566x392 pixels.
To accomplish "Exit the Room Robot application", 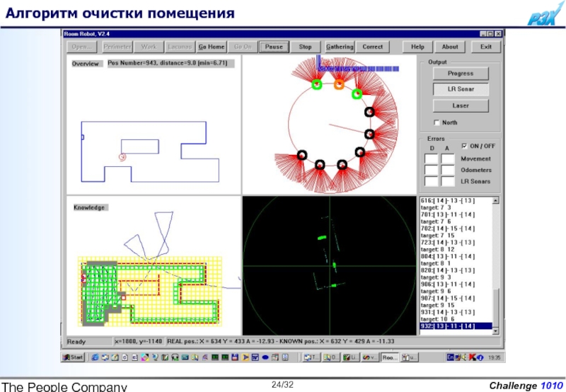I will point(486,47).
